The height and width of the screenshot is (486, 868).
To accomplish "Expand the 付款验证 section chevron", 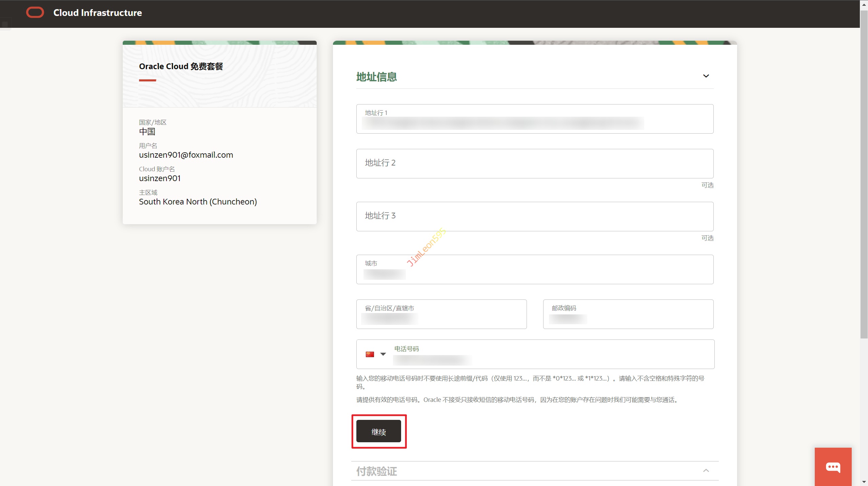I will pos(706,470).
